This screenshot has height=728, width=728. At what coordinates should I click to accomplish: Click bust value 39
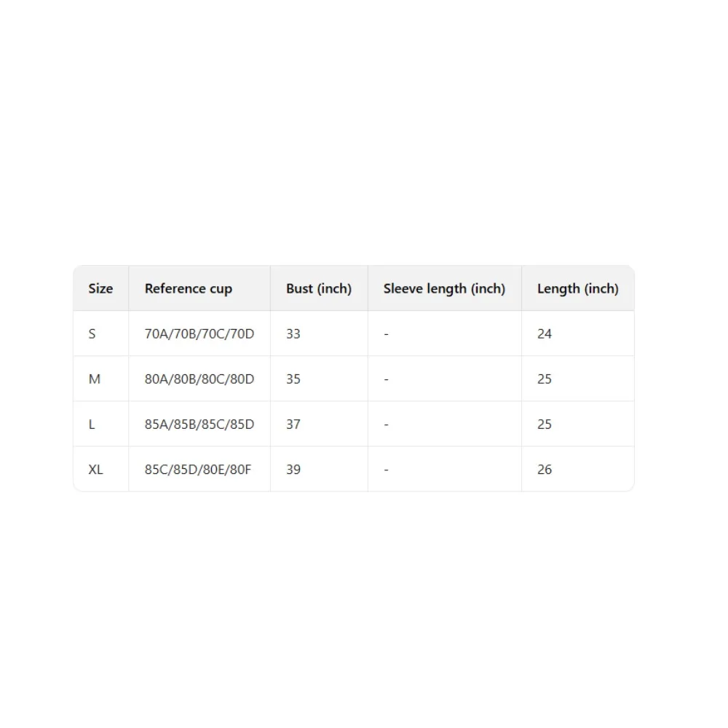(x=293, y=470)
